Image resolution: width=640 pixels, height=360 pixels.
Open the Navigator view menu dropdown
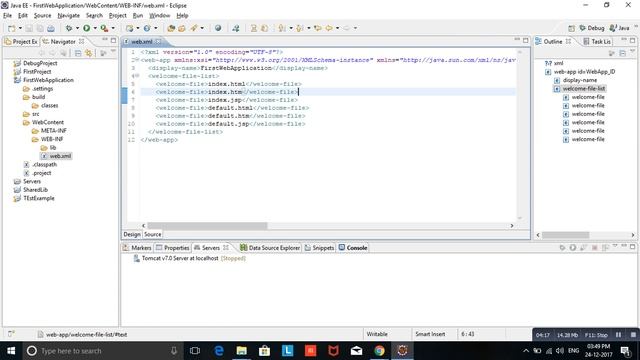click(113, 52)
